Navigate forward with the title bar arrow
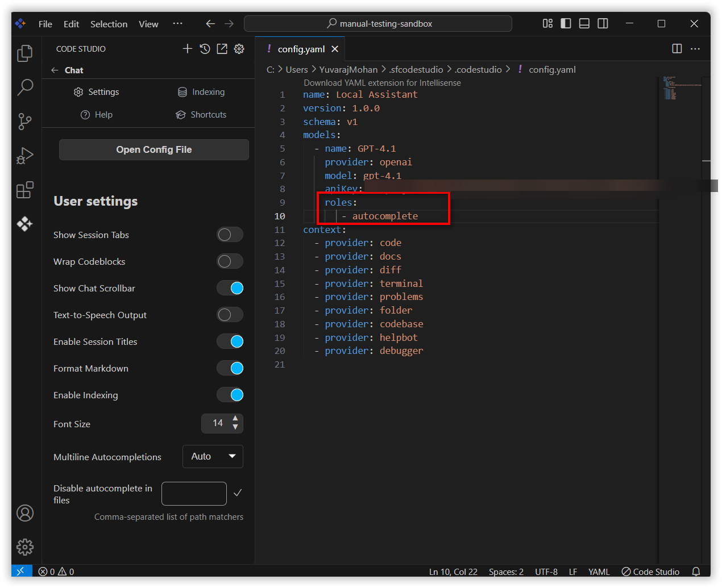Screen dimensions: 722x588 coord(229,23)
